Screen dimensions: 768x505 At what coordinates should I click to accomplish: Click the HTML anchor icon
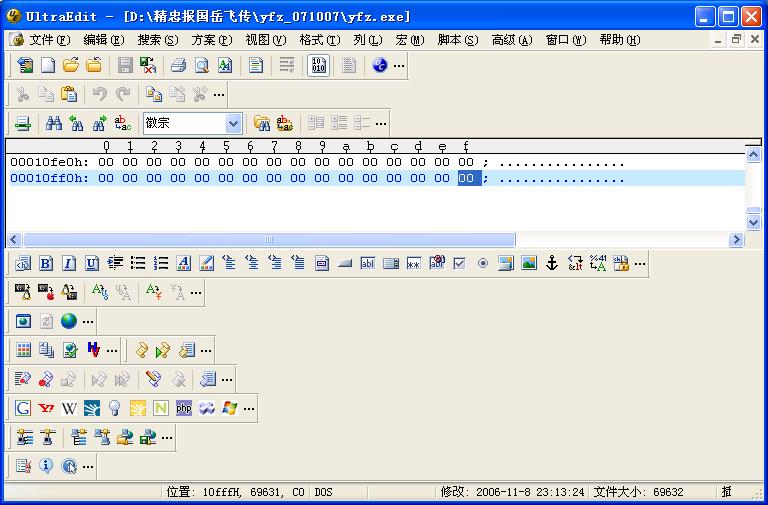click(551, 264)
